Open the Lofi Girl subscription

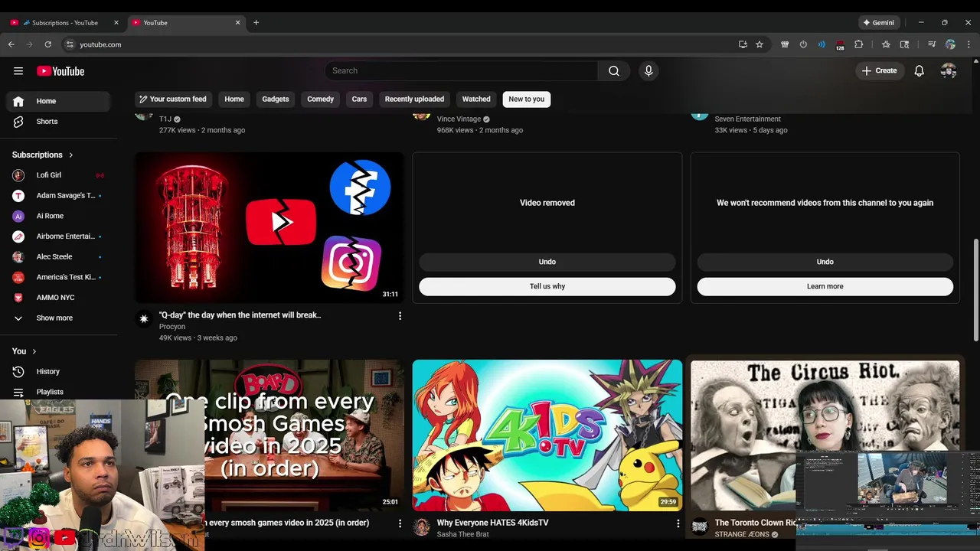[x=57, y=175]
